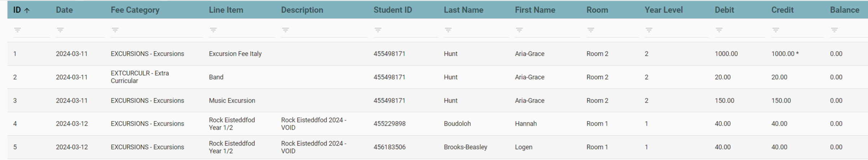The height and width of the screenshot is (160, 868).
Task: Focus the Debit filter input field
Action: (743, 30)
